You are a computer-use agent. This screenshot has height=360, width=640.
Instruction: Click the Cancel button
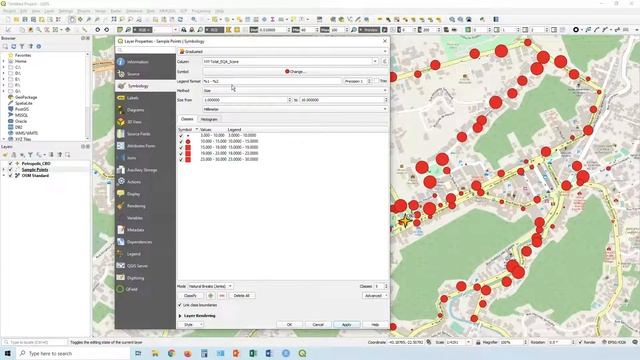[318, 324]
